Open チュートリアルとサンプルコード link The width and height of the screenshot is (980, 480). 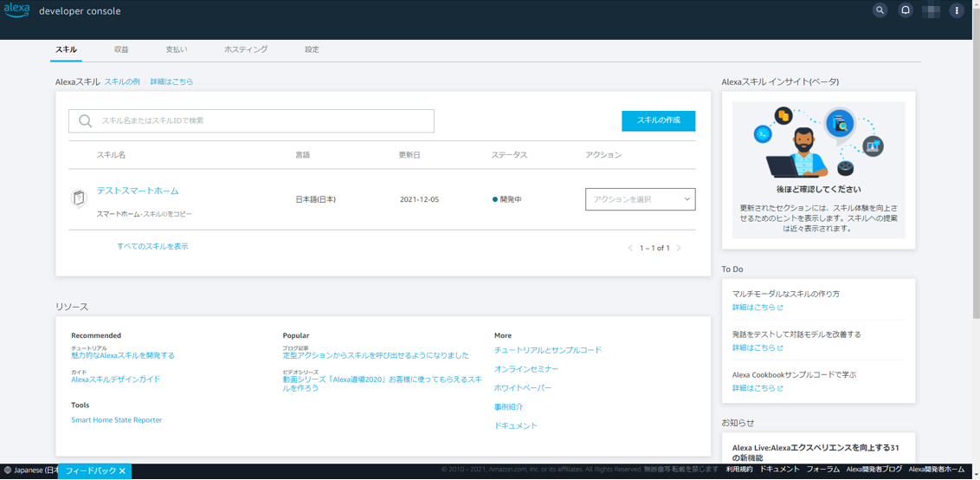pos(548,350)
